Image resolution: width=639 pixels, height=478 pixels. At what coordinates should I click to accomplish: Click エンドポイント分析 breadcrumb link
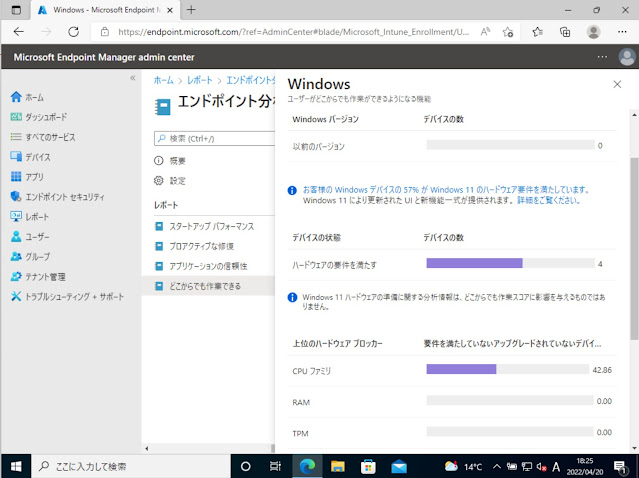tap(250, 80)
